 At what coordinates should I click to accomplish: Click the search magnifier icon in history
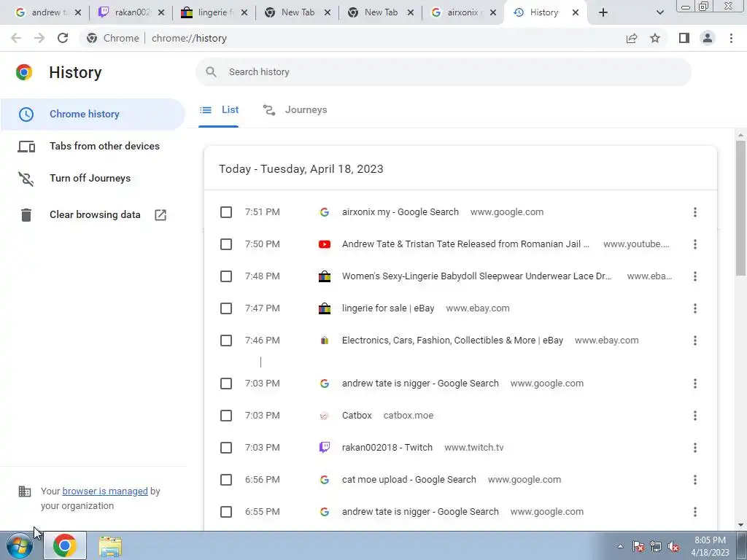[211, 72]
